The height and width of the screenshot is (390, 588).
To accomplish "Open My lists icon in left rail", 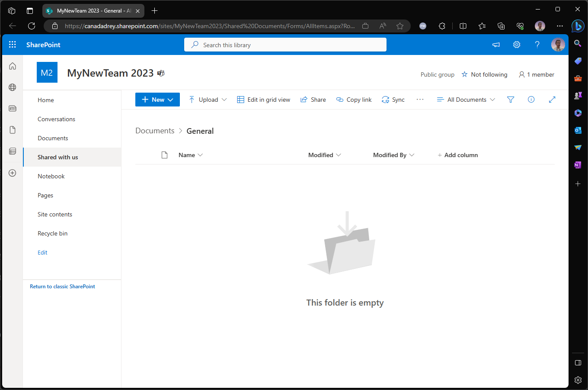I will [13, 151].
